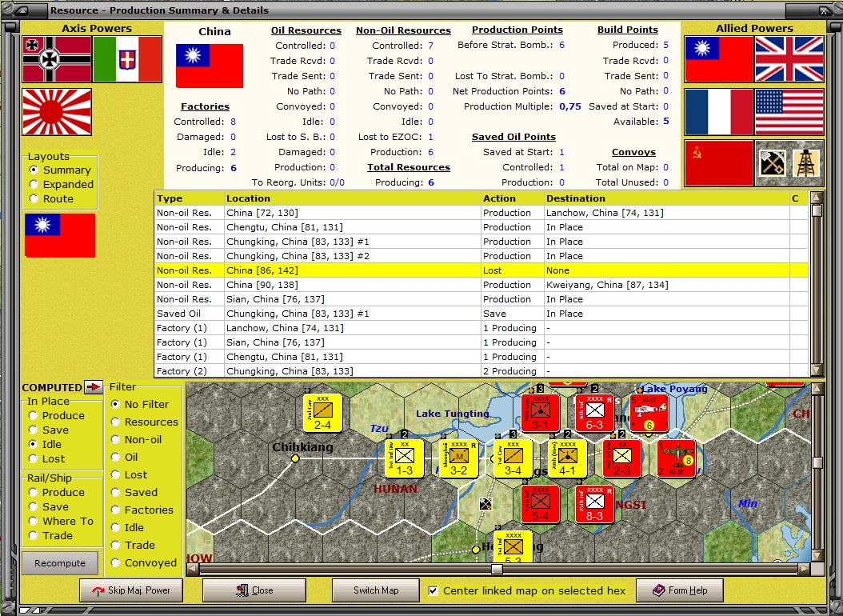
Task: Choose the France flag under Allied Powers
Action: [x=719, y=112]
